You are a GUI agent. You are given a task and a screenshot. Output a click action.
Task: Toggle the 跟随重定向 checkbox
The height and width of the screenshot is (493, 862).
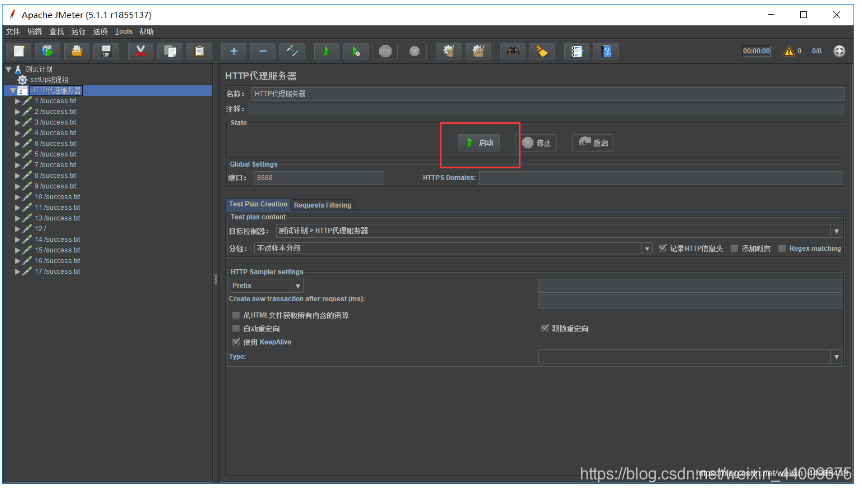(x=545, y=329)
